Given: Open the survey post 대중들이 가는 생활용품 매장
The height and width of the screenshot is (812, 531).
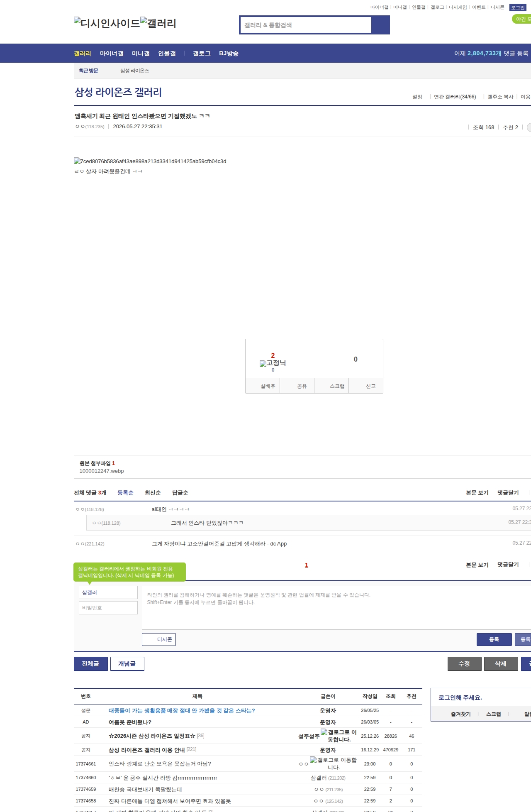Looking at the screenshot, I should (182, 711).
